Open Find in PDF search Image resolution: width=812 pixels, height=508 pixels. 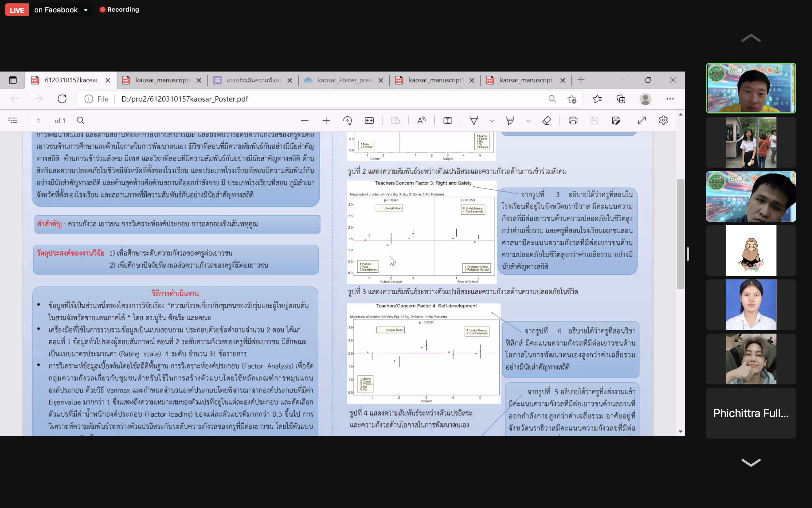(x=81, y=120)
